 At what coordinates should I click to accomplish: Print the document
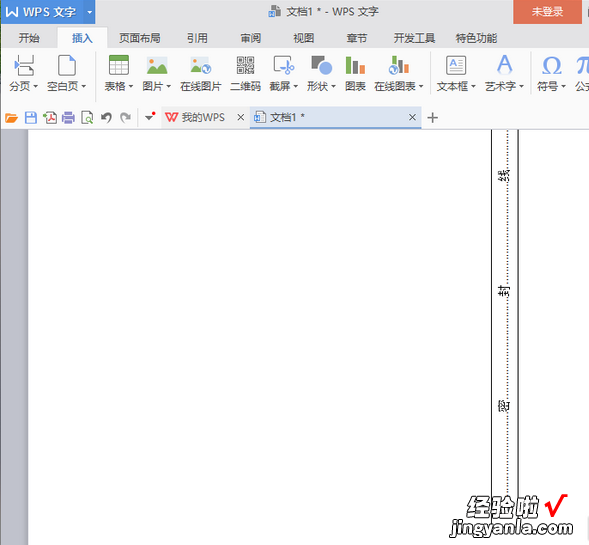coord(68,118)
